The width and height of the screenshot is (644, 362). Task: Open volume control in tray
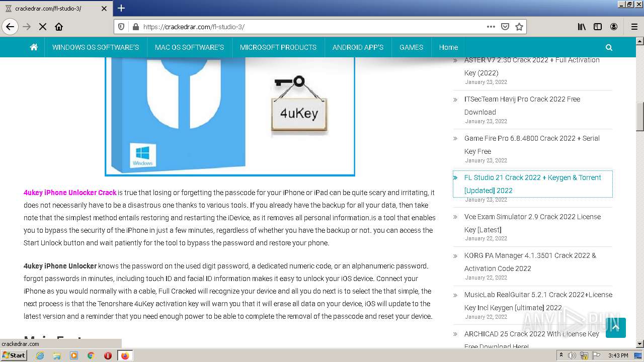572,355
